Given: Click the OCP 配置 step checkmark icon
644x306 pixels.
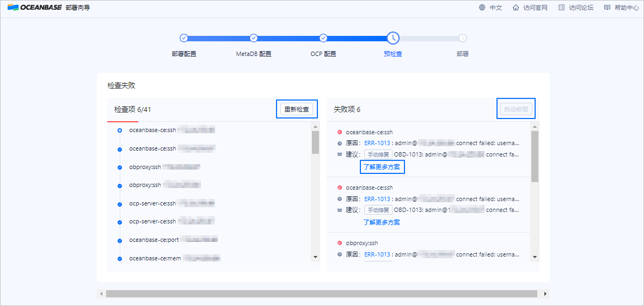Looking at the screenshot, I should point(323,38).
